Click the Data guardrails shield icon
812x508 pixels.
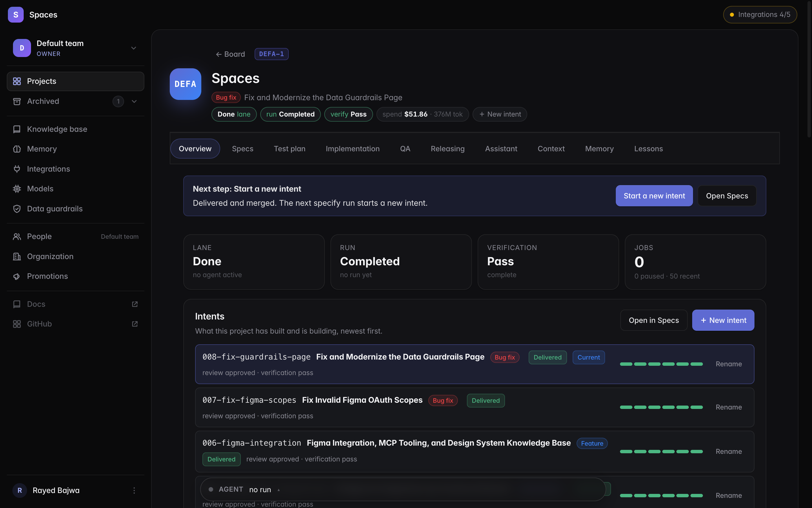pos(17,209)
